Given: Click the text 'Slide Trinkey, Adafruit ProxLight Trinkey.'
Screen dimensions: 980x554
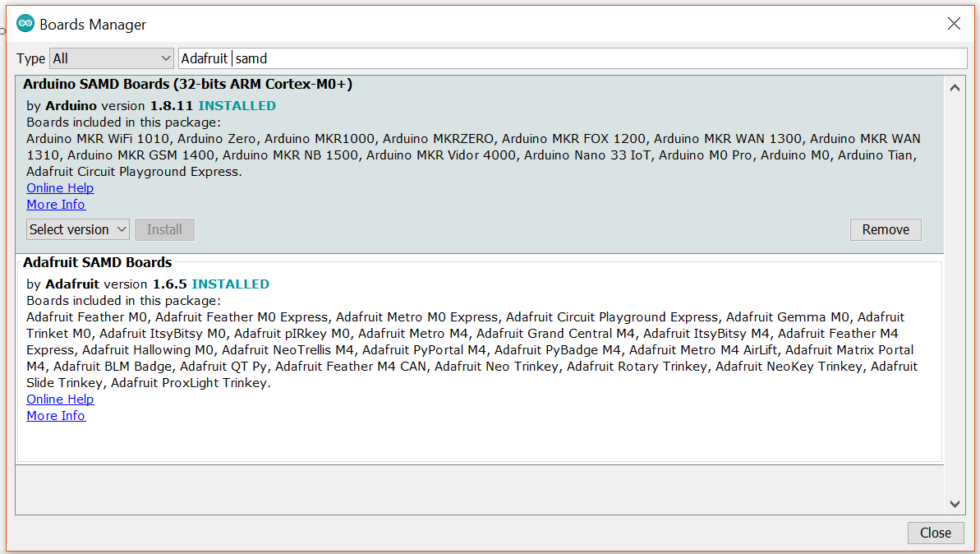Looking at the screenshot, I should [149, 383].
